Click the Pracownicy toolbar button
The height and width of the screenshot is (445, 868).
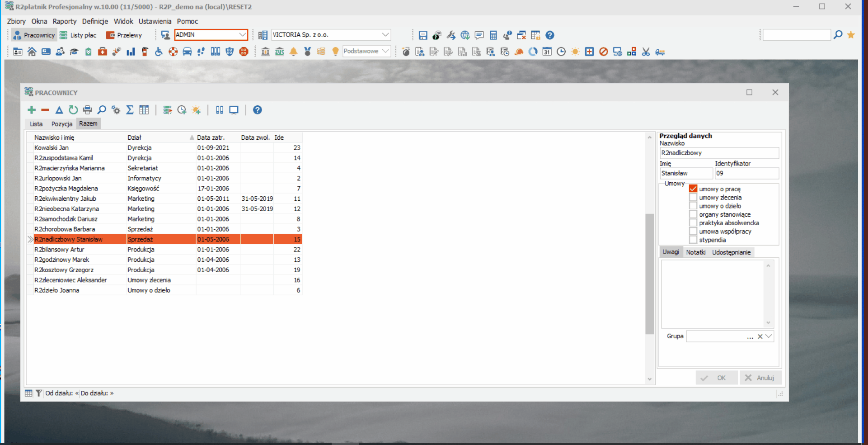pyautogui.click(x=34, y=35)
